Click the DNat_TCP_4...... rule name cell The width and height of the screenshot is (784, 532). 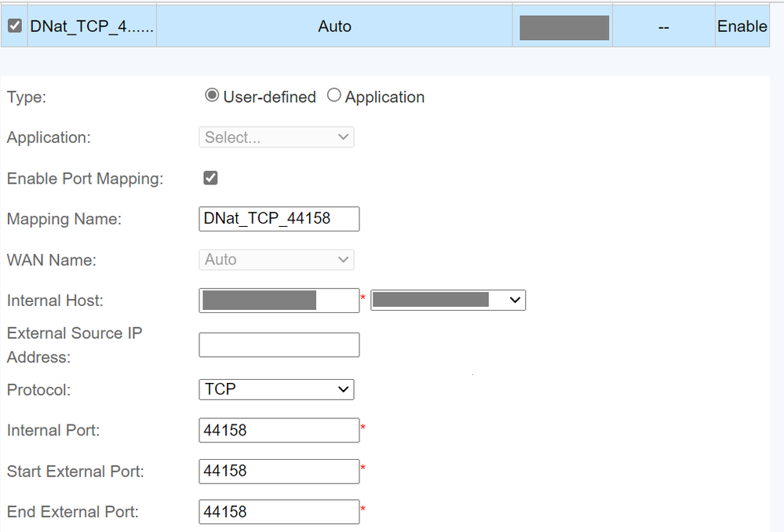click(x=92, y=27)
